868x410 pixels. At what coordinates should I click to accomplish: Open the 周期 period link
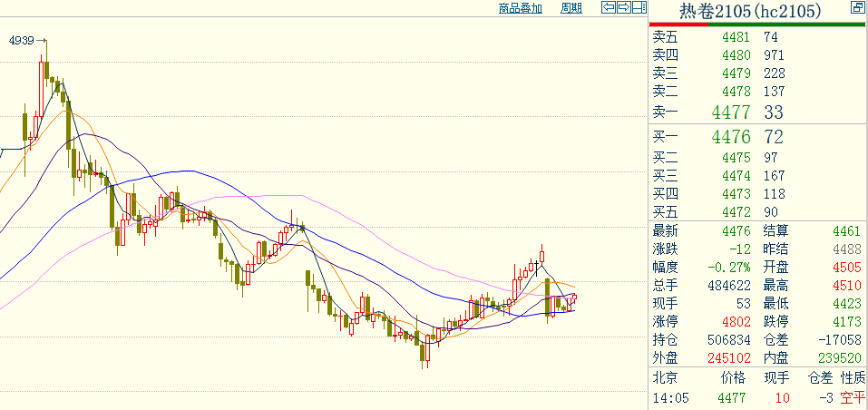571,8
